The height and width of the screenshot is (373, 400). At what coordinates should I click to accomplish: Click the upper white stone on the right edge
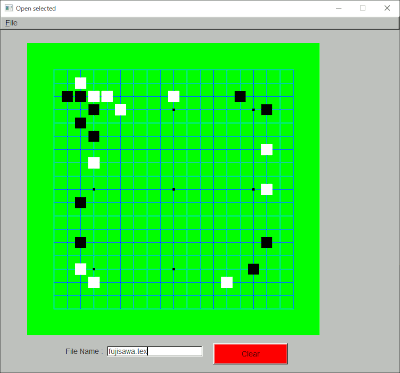click(x=267, y=149)
